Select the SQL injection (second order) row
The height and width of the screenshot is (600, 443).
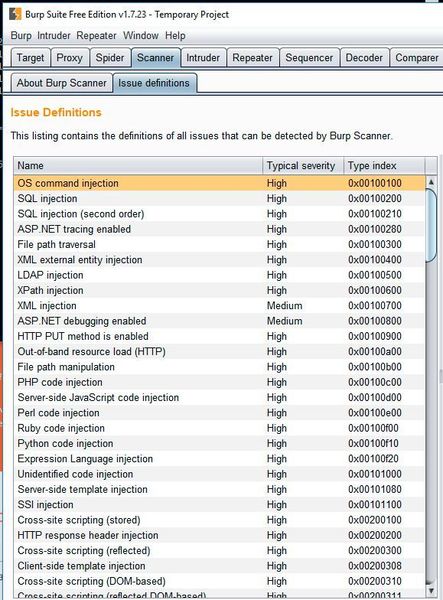[x=219, y=214]
